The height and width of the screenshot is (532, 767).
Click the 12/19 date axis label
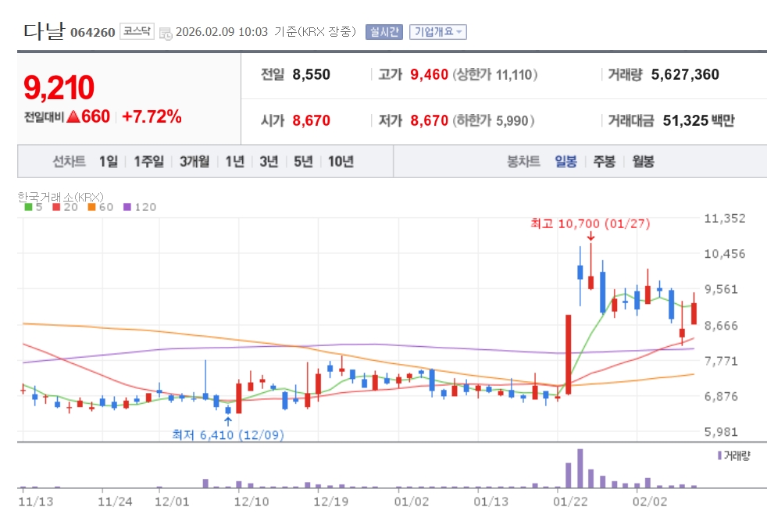point(330,502)
